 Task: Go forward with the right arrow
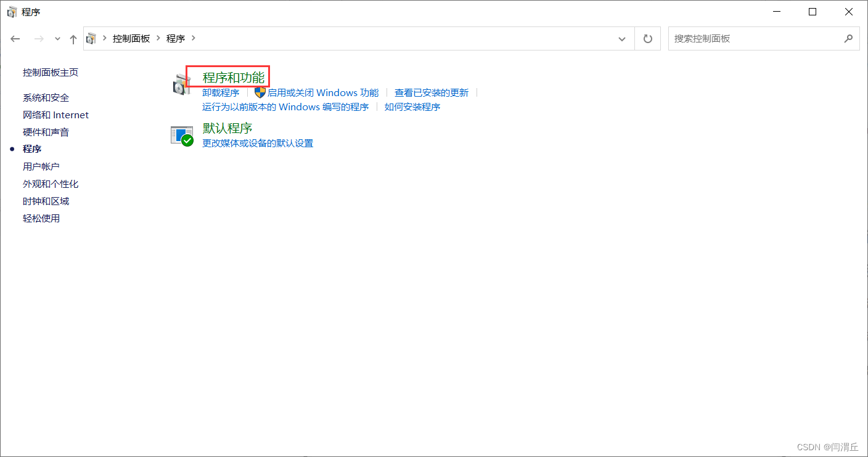click(39, 39)
